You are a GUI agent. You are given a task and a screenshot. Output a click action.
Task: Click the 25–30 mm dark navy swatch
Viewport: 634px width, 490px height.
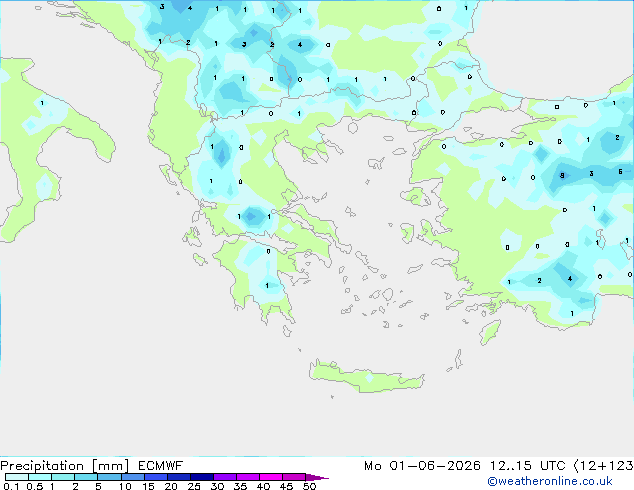coord(202,477)
